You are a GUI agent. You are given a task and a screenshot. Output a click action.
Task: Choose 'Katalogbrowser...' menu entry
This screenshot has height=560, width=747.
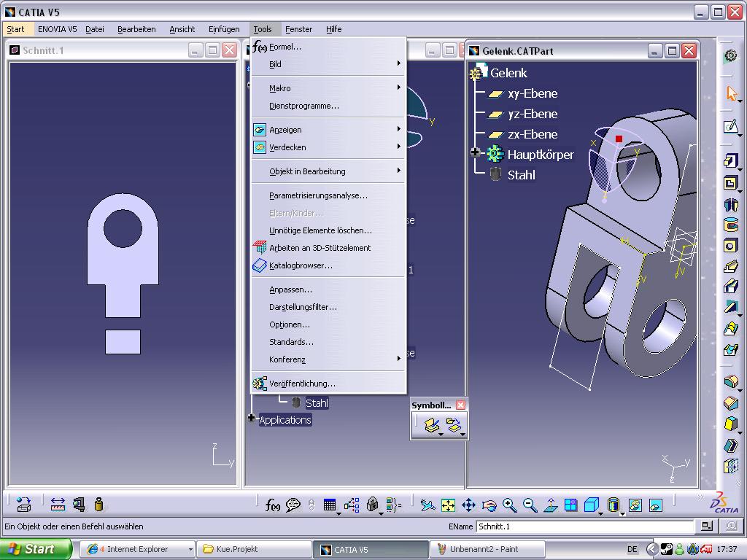329,265
